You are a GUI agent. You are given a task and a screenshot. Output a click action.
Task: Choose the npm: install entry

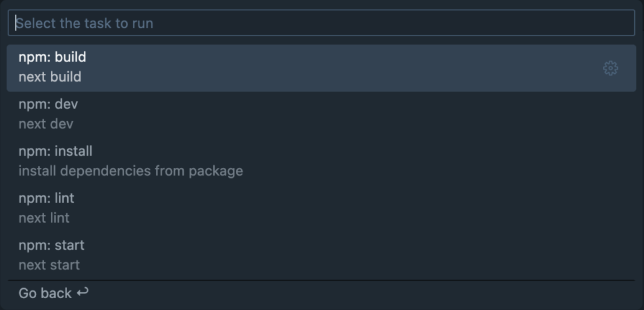[x=321, y=161]
